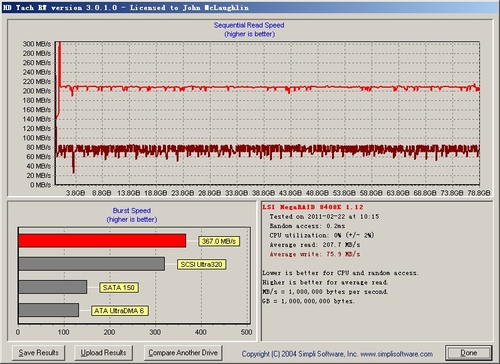The width and height of the screenshot is (500, 364).
Task: Click the Average read 207.7 MB/s line
Action: coord(315,245)
